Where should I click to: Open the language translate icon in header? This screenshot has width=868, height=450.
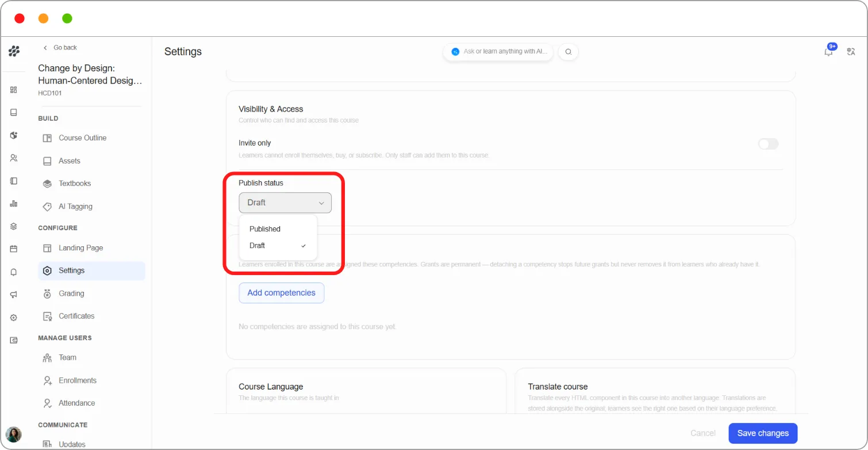point(851,52)
